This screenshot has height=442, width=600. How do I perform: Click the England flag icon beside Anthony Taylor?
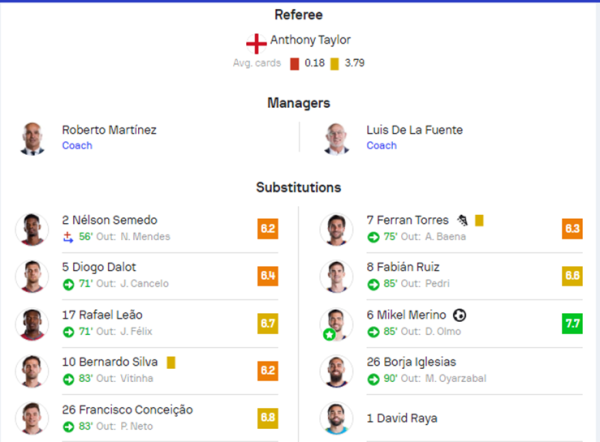(x=256, y=44)
